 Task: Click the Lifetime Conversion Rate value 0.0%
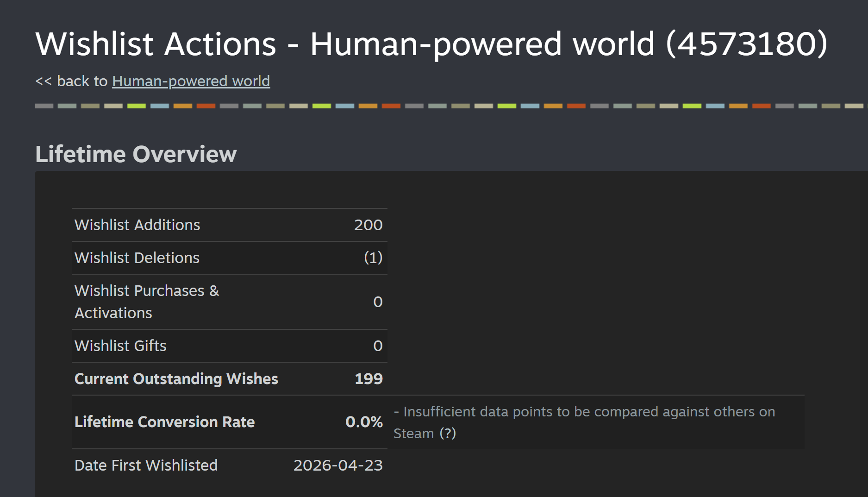coord(364,422)
